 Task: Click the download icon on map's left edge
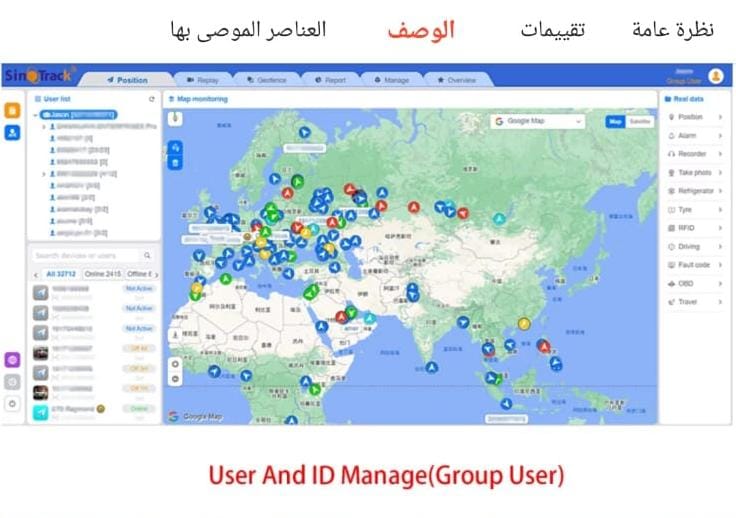click(175, 335)
